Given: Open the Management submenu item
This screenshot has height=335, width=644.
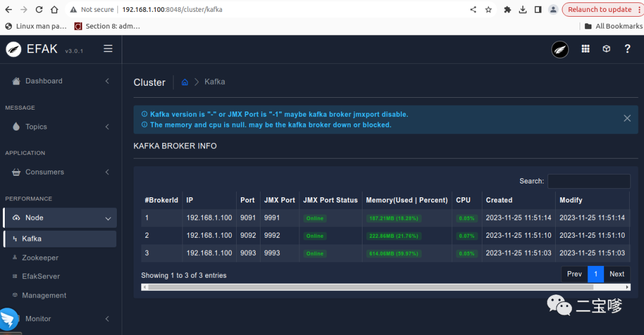Looking at the screenshot, I should pos(44,295).
